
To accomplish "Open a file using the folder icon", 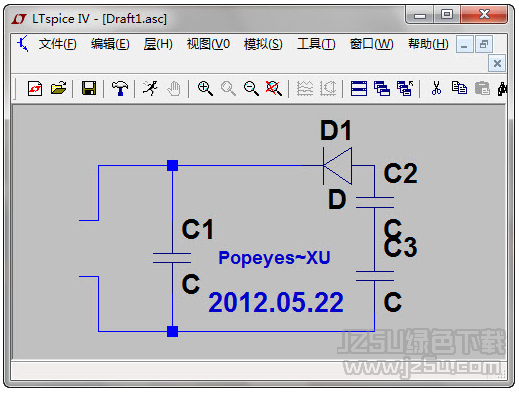I will point(58,89).
